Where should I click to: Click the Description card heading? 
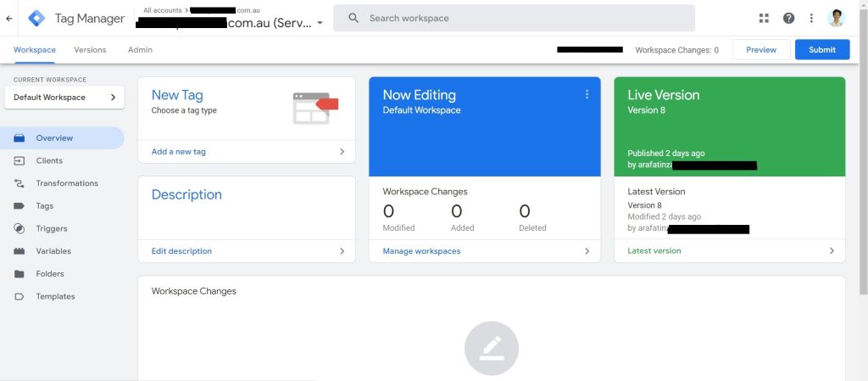(186, 195)
